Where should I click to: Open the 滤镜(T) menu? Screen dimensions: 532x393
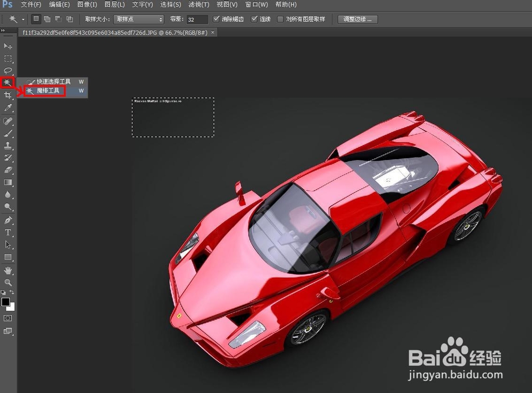199,5
